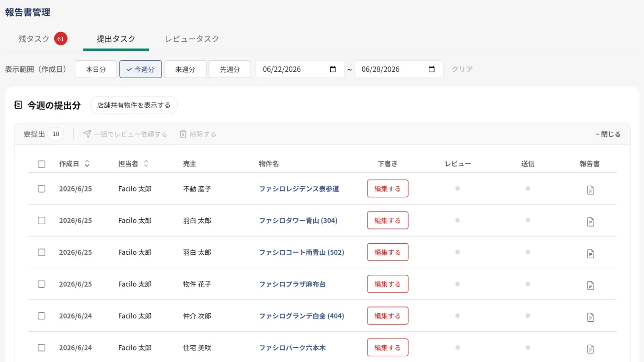Click seller name 住宅 美咲
Screen dimensions: 644x362
pos(197,348)
